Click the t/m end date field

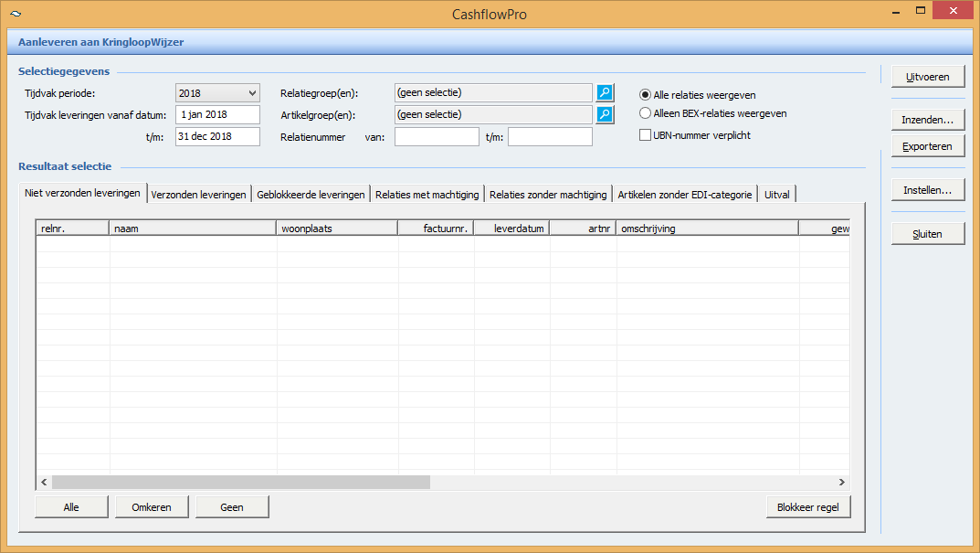217,136
